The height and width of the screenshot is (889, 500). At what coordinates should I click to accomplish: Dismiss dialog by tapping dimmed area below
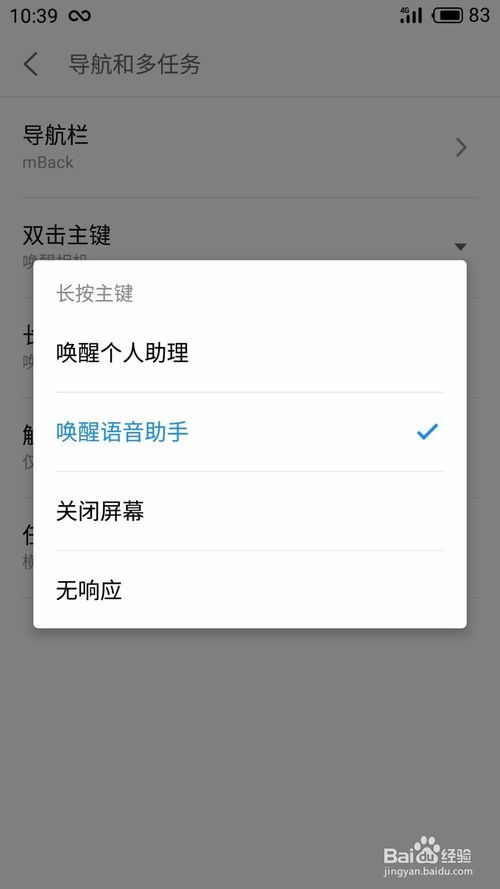tap(250, 737)
